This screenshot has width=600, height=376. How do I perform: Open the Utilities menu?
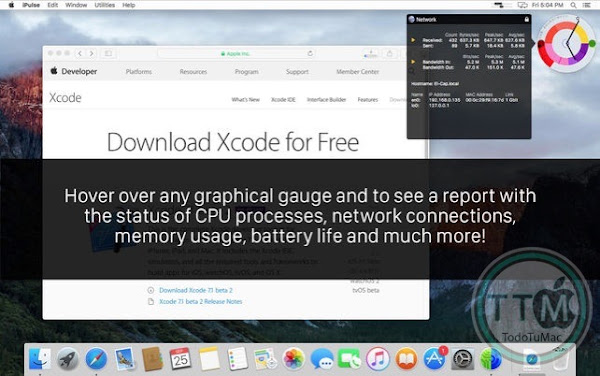[x=104, y=5]
